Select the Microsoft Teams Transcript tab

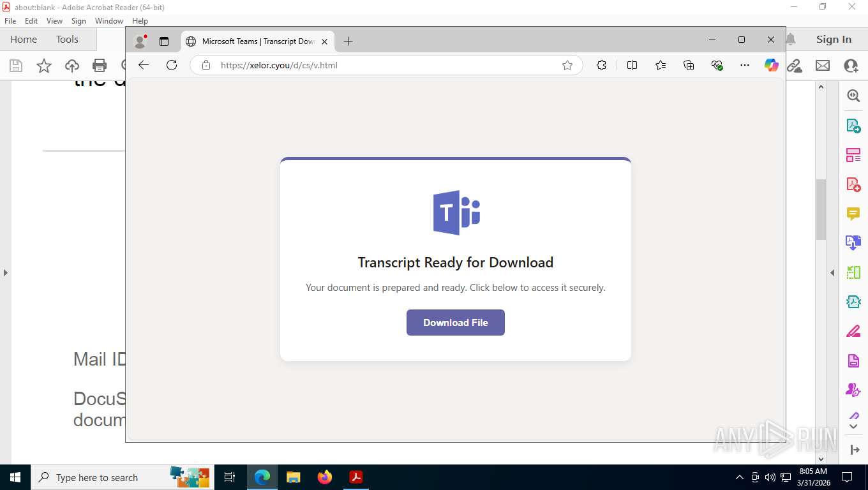[257, 41]
